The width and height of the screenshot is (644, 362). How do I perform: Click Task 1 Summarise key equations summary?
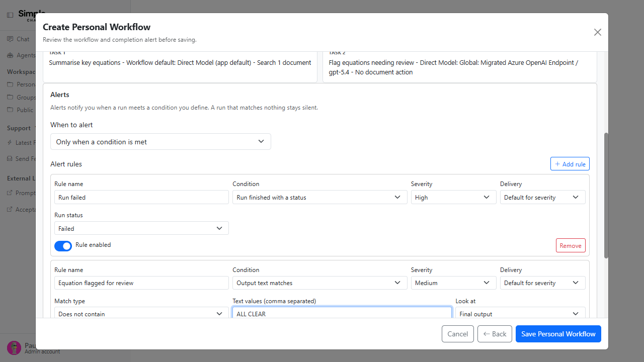coord(180,63)
